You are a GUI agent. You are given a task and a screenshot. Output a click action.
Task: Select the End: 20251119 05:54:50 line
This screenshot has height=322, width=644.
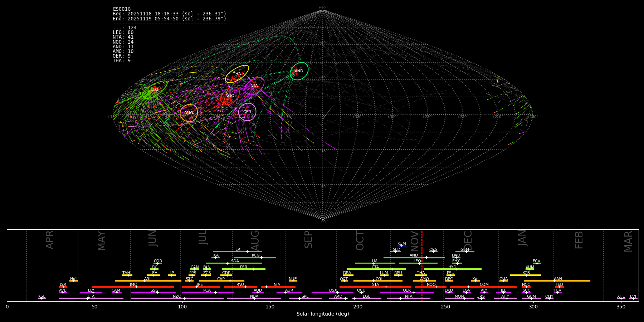pyautogui.click(x=170, y=19)
